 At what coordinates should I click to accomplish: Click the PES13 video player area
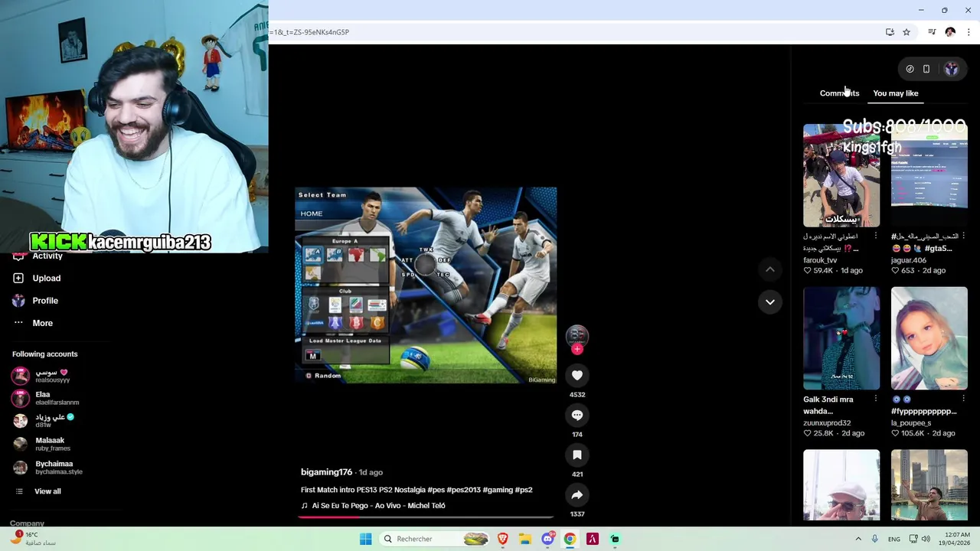426,285
